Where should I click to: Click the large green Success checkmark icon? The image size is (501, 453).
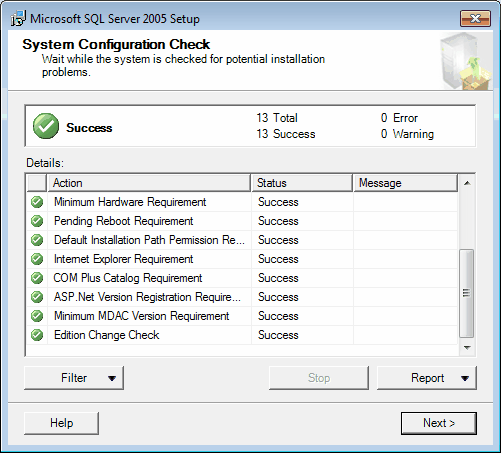(46, 126)
